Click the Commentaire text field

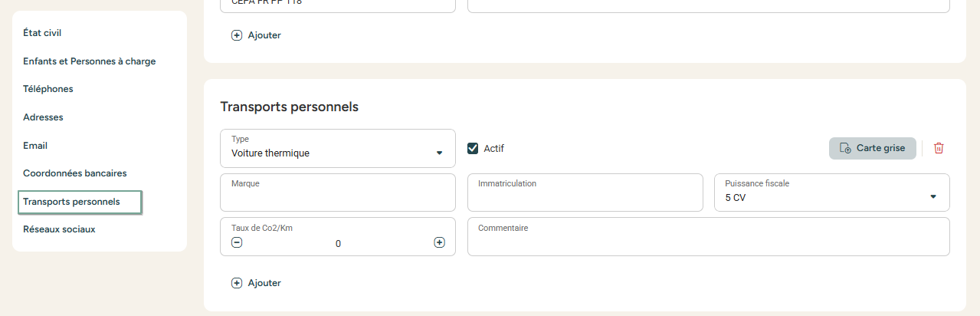709,236
